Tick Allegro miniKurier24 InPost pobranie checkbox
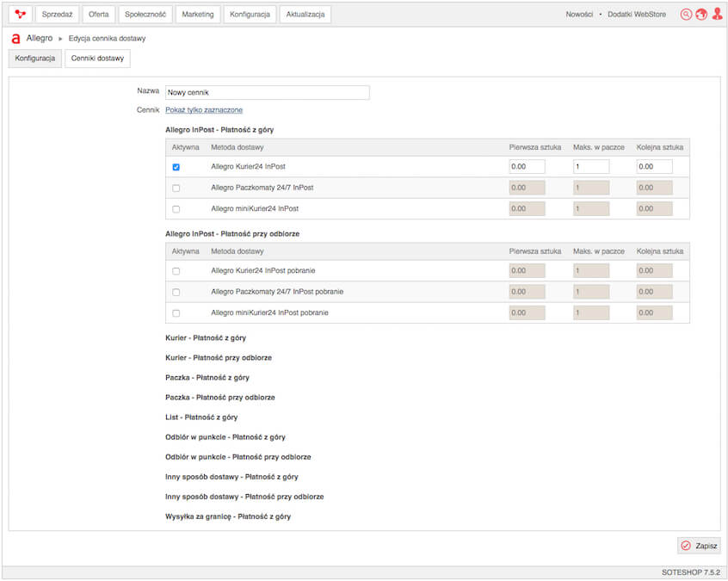This screenshot has width=728, height=581. click(x=176, y=313)
